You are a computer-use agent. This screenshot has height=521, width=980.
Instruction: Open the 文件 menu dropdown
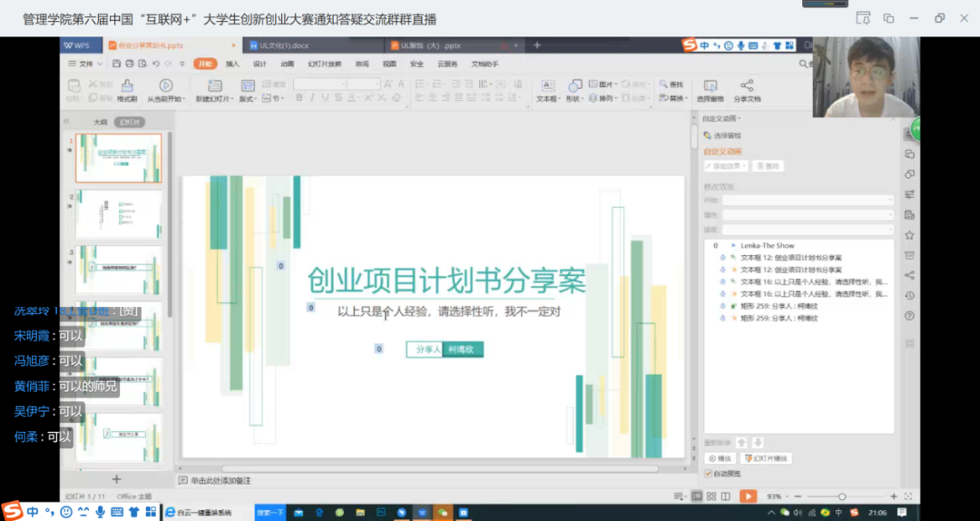click(x=86, y=64)
